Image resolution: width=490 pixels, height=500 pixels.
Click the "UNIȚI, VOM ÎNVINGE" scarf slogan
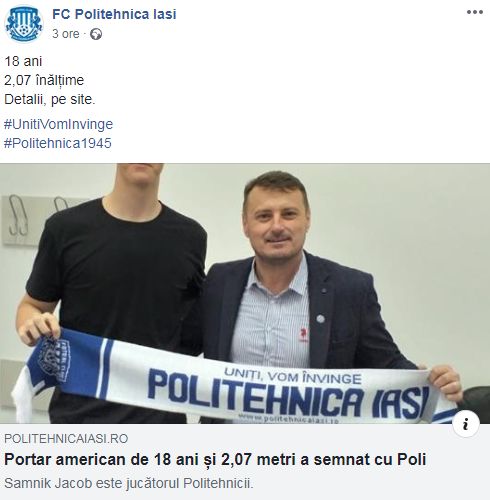point(293,375)
